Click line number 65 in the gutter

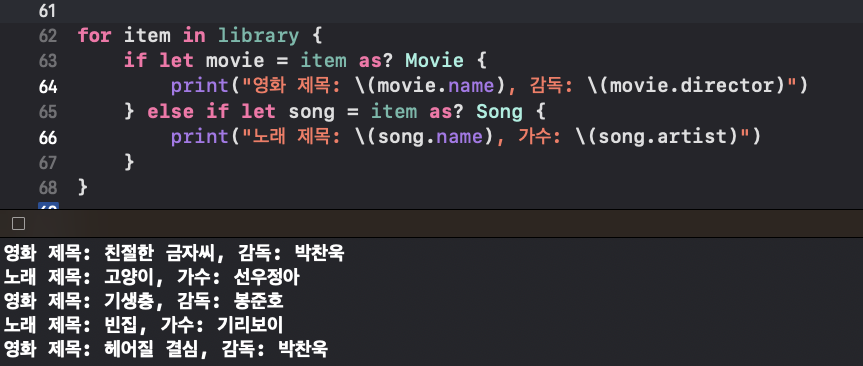click(48, 112)
